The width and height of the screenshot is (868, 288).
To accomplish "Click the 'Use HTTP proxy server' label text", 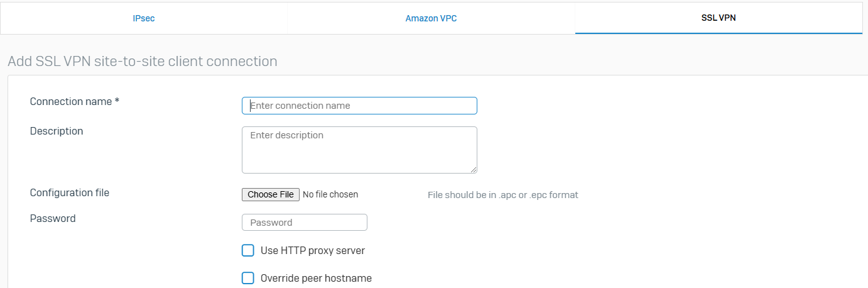I will [313, 250].
